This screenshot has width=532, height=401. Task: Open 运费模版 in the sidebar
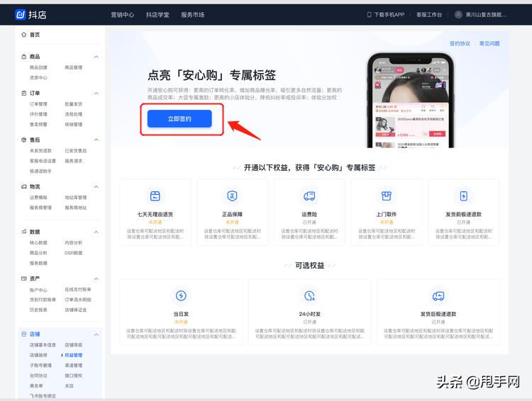pyautogui.click(x=38, y=197)
